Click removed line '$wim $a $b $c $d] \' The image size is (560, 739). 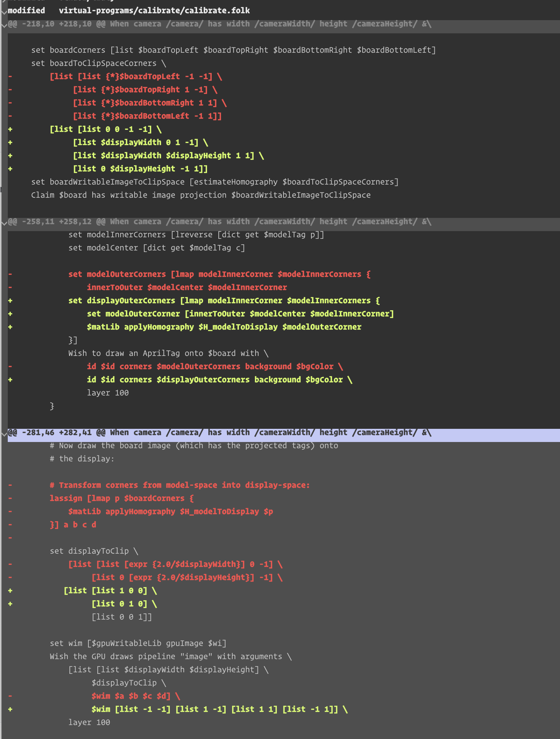(x=136, y=696)
